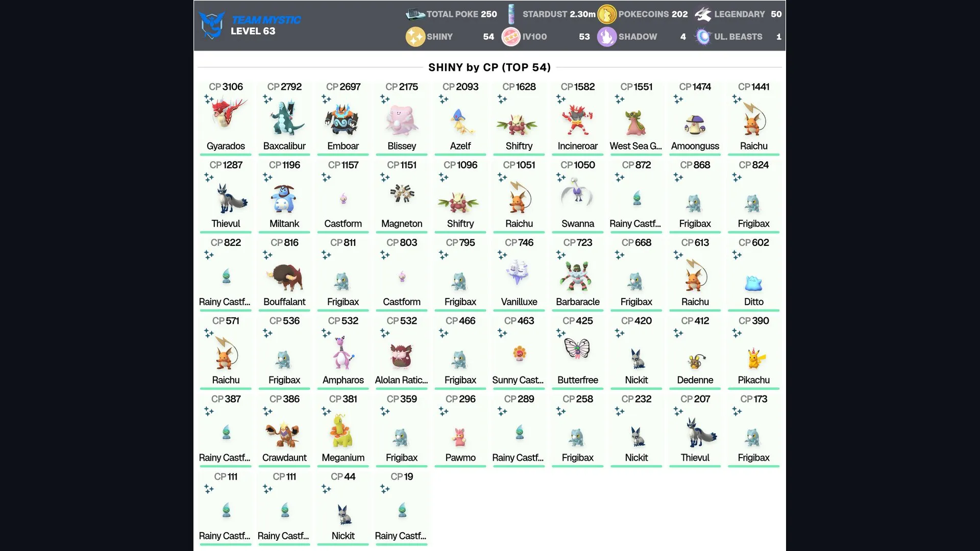Image resolution: width=980 pixels, height=551 pixels.
Task: Open the Swanna CP 1050 sprite
Action: 577,192
